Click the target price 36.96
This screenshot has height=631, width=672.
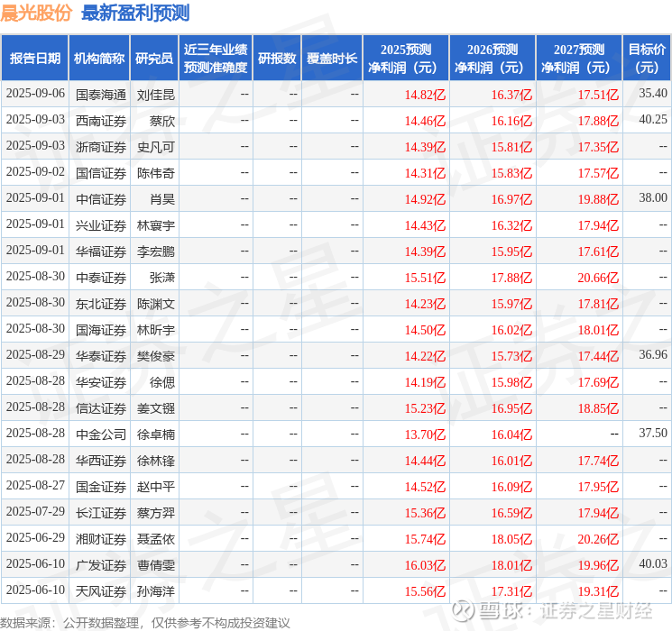[x=653, y=354]
